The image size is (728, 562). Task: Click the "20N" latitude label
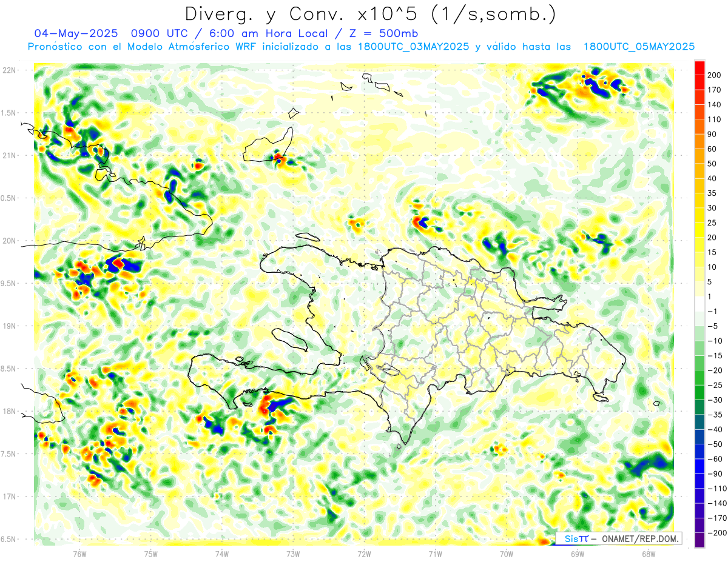[10, 241]
